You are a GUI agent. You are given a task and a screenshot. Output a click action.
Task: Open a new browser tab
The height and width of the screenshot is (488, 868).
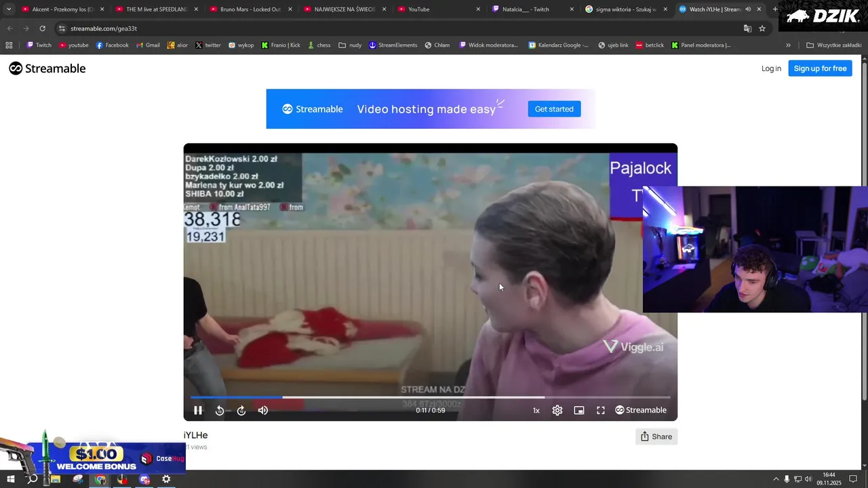click(x=775, y=9)
